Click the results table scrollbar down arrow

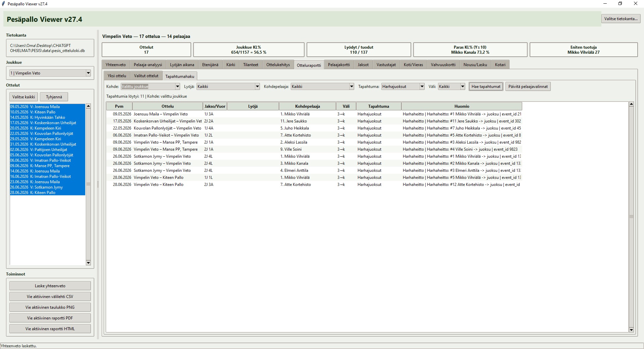631,330
